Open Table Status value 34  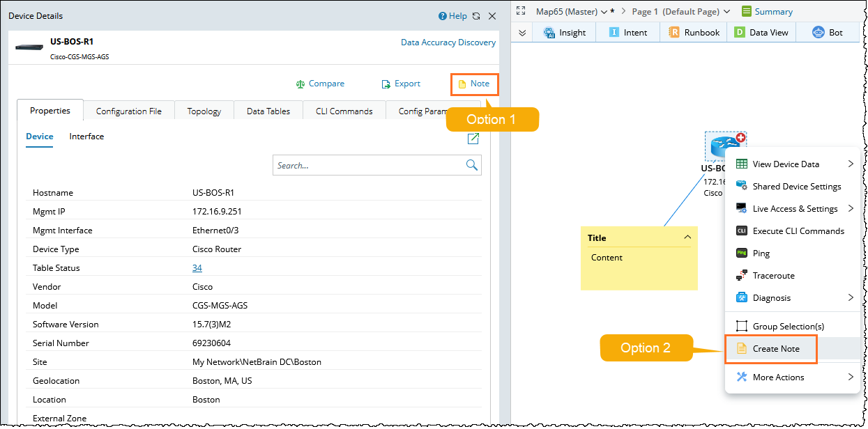197,268
